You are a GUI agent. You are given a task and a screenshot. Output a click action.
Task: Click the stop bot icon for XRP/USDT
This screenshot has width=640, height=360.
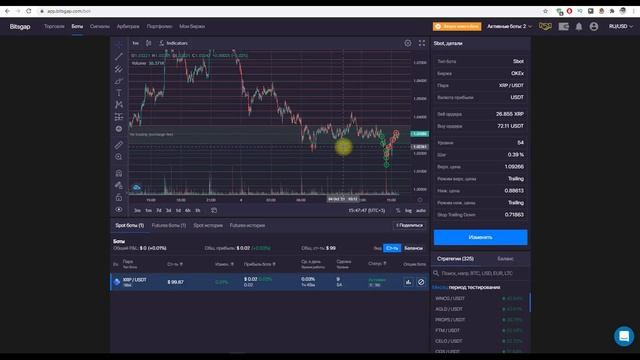click(421, 282)
